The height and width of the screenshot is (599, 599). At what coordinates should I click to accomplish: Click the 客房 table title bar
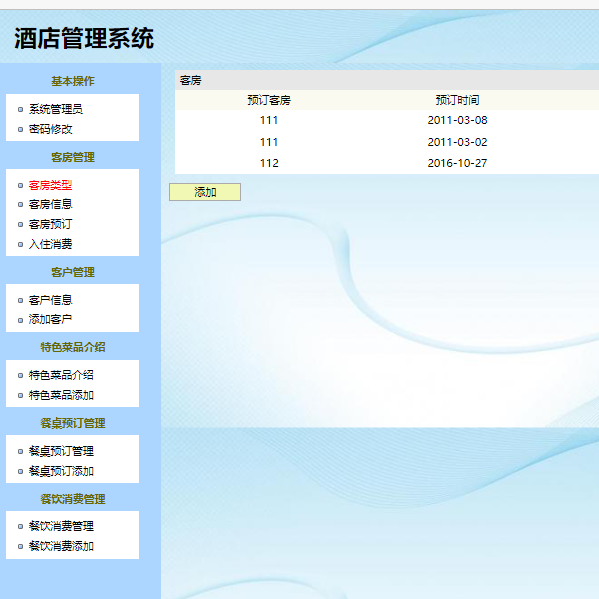(387, 80)
